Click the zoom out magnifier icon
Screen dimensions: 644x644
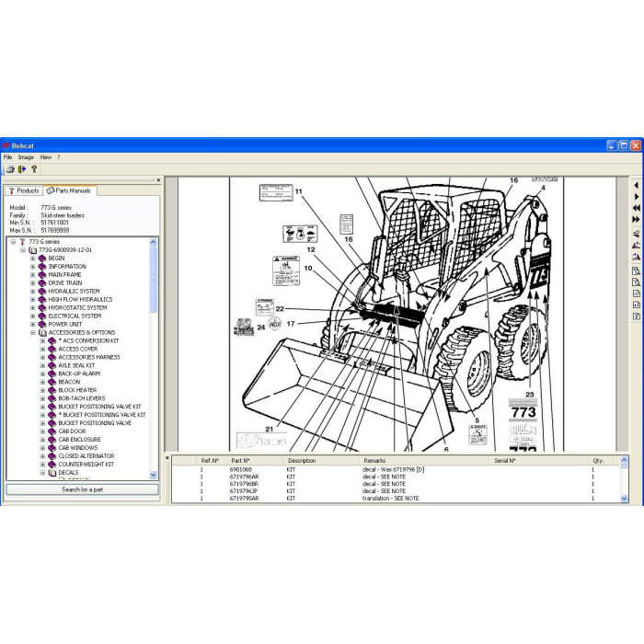(636, 282)
